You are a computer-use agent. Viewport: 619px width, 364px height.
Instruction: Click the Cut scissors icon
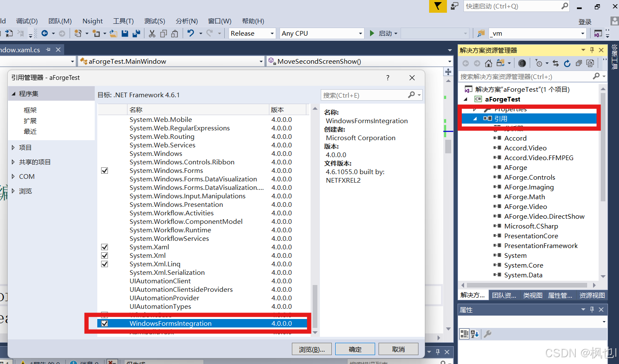[x=152, y=33]
